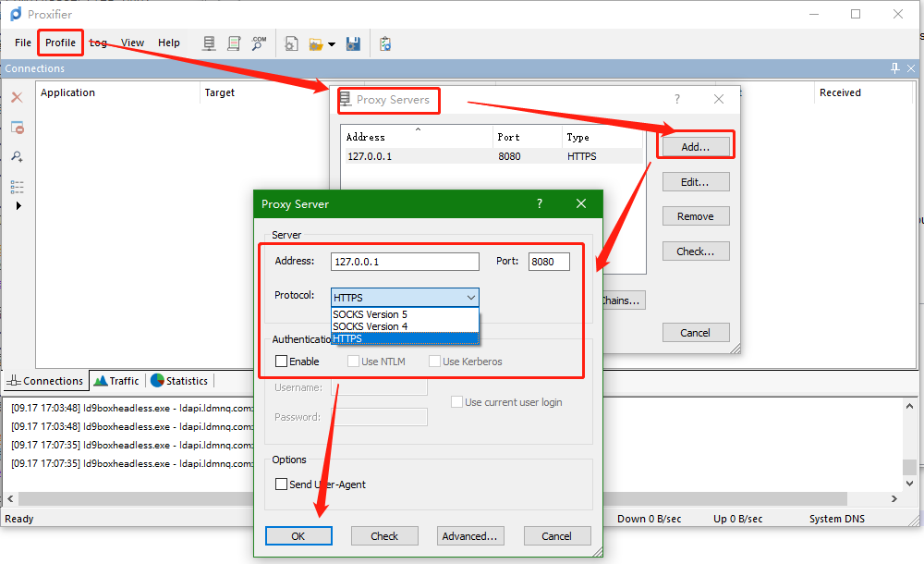Click the Received column header
Screen dimensions: 924x564
coord(863,92)
